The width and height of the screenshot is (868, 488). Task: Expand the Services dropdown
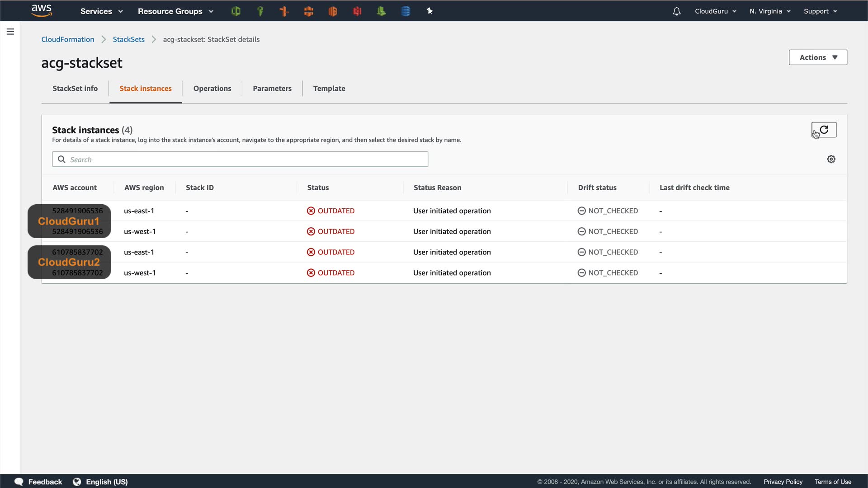point(101,11)
